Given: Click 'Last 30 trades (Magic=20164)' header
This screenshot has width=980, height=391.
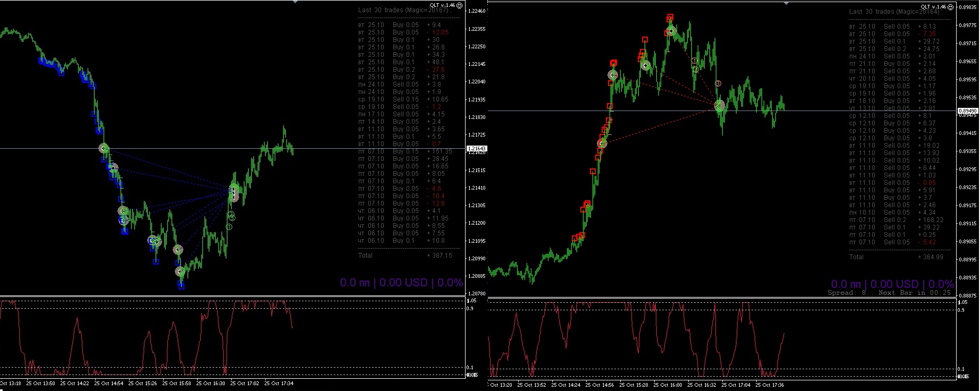Looking at the screenshot, I should click(895, 12).
